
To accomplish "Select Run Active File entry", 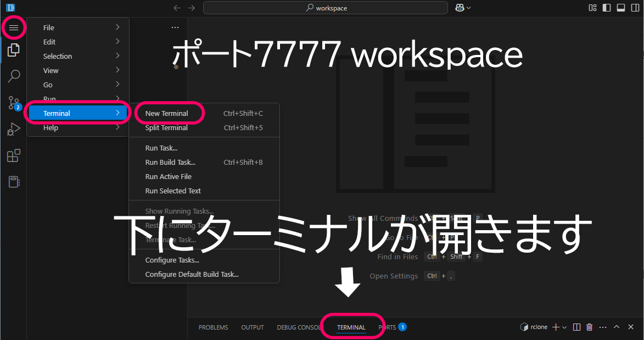I will pyautogui.click(x=204, y=177).
